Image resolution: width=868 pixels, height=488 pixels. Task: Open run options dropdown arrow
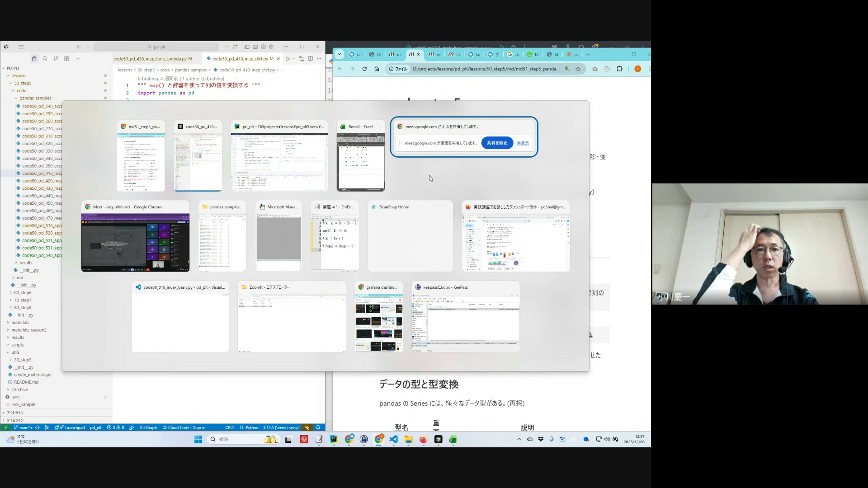[x=293, y=59]
